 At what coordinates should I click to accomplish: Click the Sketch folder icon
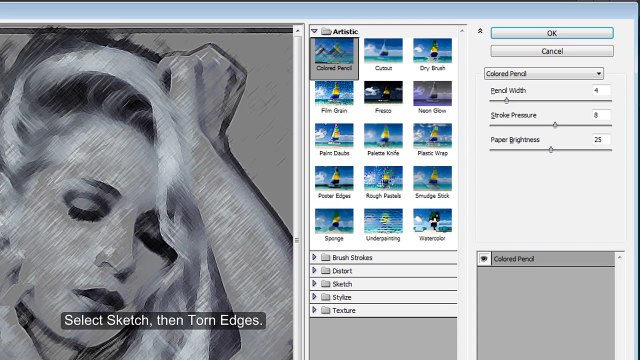tap(325, 284)
